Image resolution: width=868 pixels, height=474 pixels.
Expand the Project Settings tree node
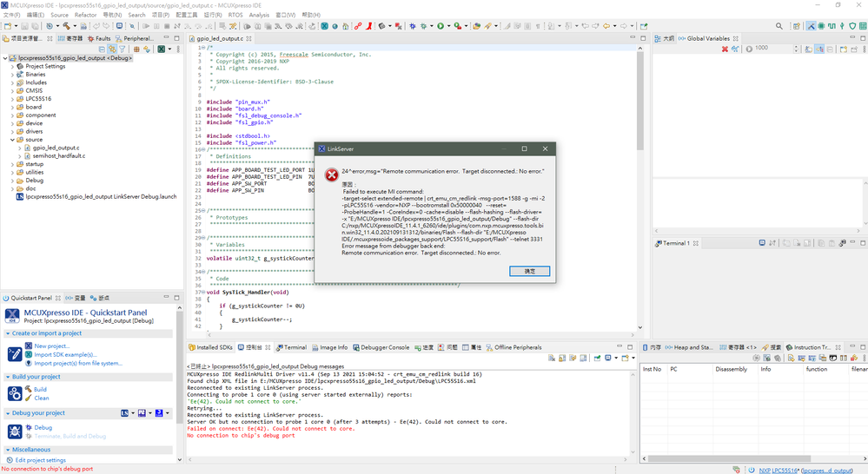click(13, 66)
